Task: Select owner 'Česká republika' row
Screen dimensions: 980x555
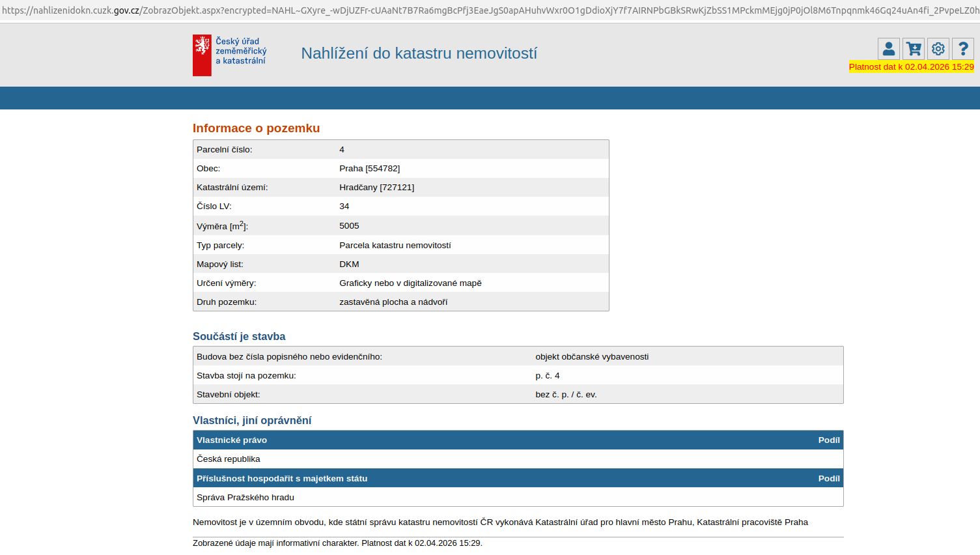Action: [x=229, y=459]
